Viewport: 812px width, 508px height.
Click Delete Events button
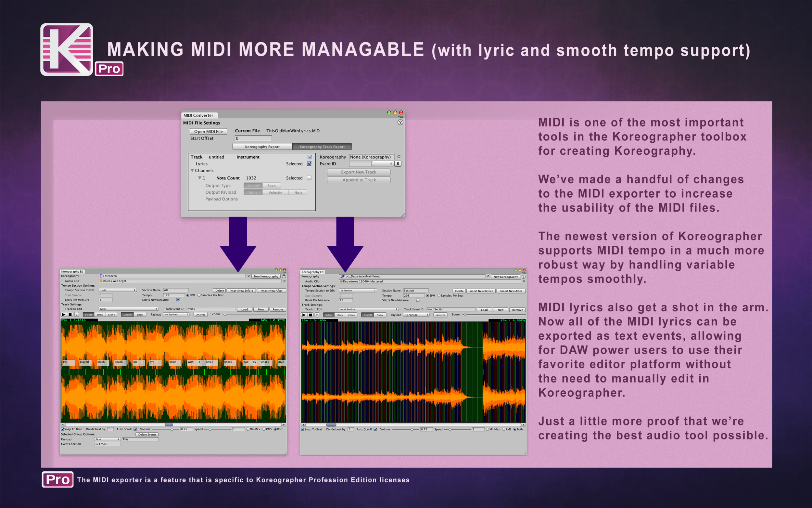point(147,434)
